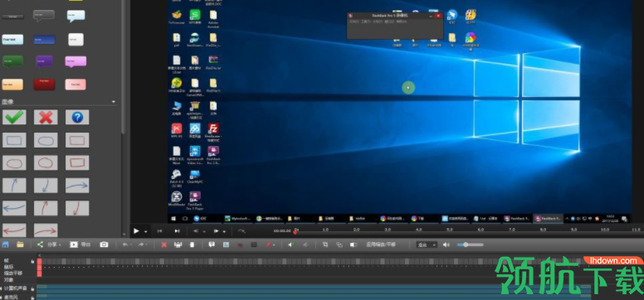Viewport: 644px width, 300px height.
Task: Select the blue rectangle outline shape
Action: click(x=14, y=140)
